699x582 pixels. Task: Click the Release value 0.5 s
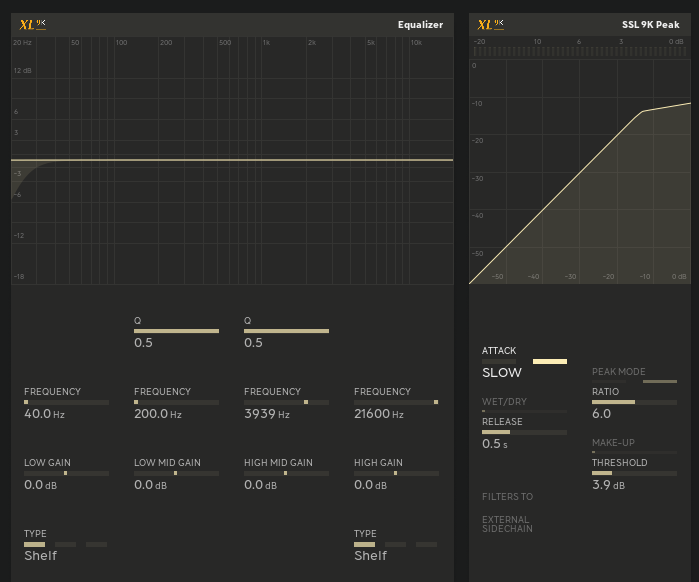(x=495, y=444)
